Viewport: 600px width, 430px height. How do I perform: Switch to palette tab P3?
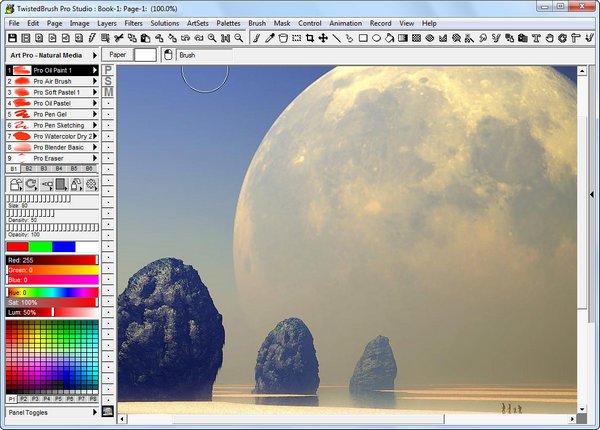coord(35,399)
